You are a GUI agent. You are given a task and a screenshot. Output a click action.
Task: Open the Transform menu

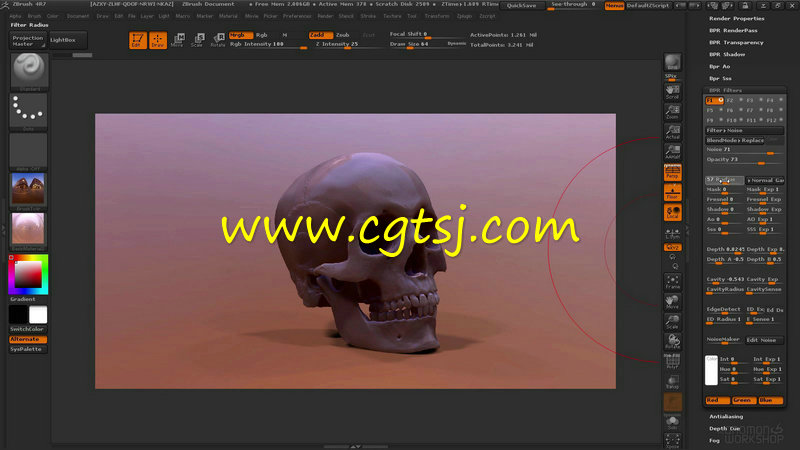pos(437,16)
